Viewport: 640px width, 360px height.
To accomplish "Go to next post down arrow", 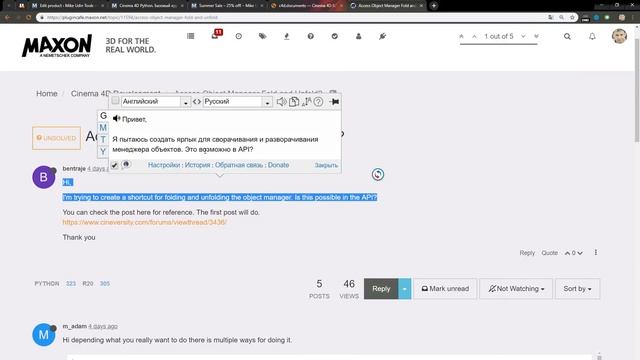I will (x=523, y=36).
